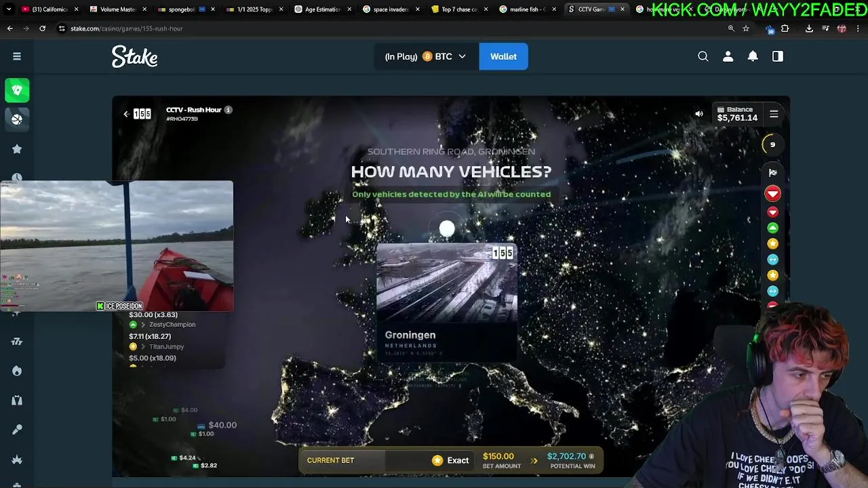Image resolution: width=868 pixels, height=488 pixels.
Task: Open the crown sidebar icon
Action: click(x=17, y=460)
